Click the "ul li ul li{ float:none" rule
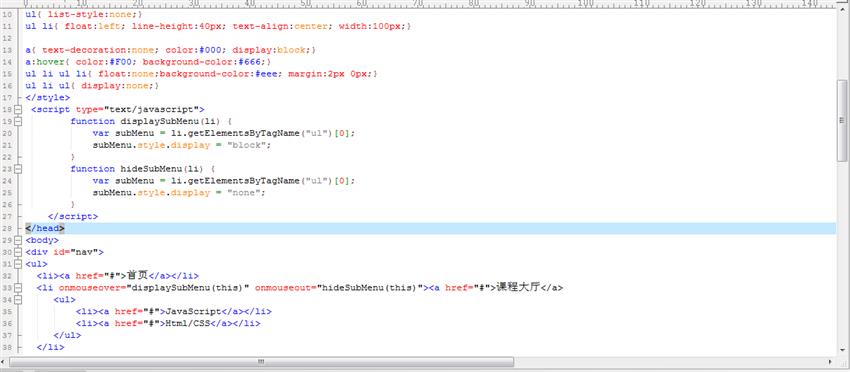This screenshot has width=850, height=372. 201,74
